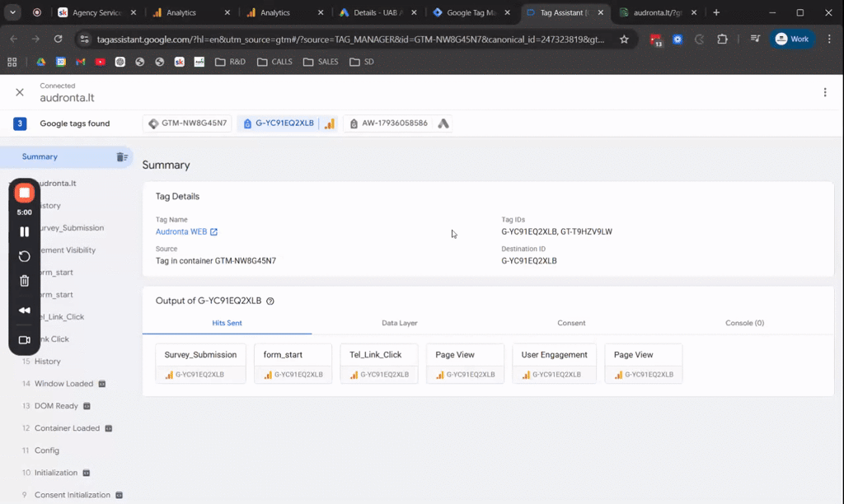Open the SALES bookmarks folder
The image size is (844, 504).
pos(321,62)
